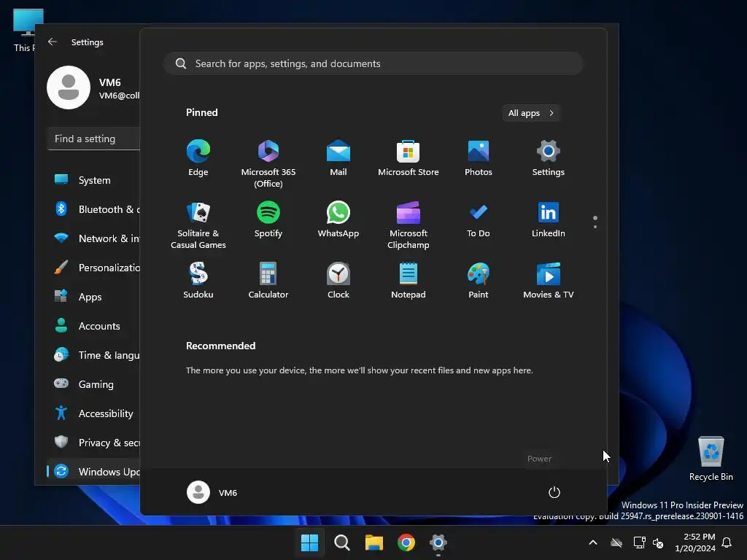Open notifications bell on taskbar
The height and width of the screenshot is (560, 747).
(x=727, y=542)
